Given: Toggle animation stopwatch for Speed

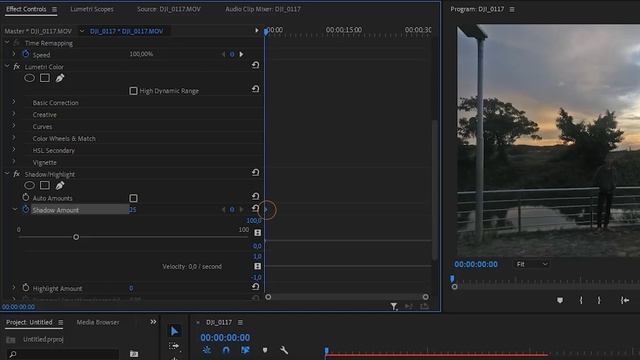Looking at the screenshot, I should (26, 54).
